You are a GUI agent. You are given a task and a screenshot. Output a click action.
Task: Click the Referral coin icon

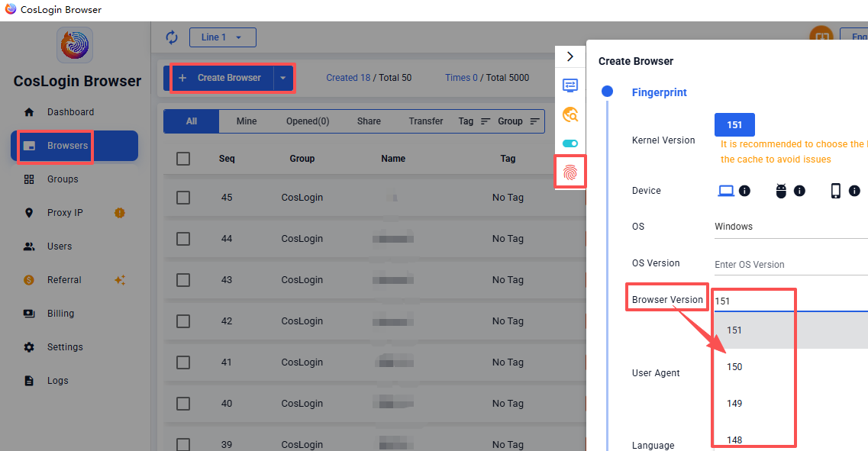click(29, 280)
